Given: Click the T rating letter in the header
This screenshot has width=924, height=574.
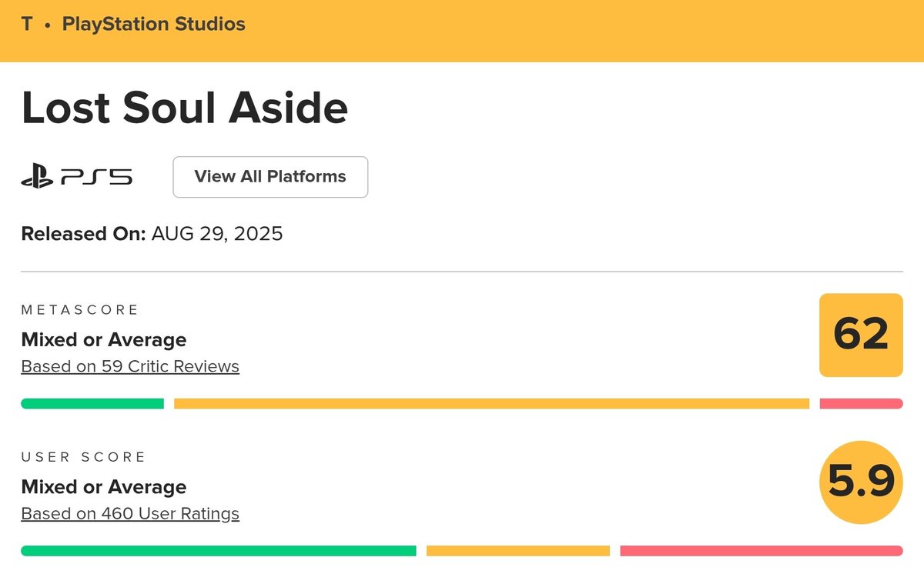Looking at the screenshot, I should [27, 24].
